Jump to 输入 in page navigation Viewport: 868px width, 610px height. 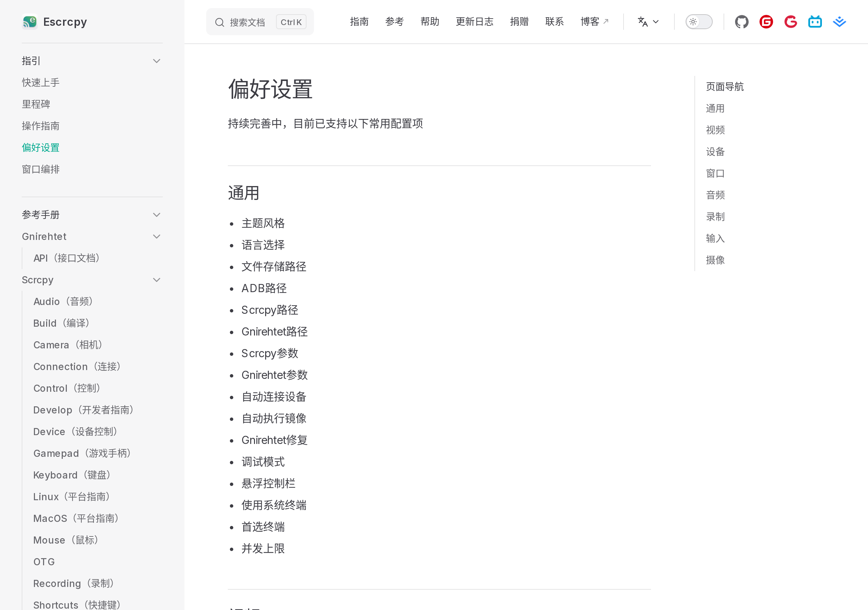tap(715, 239)
